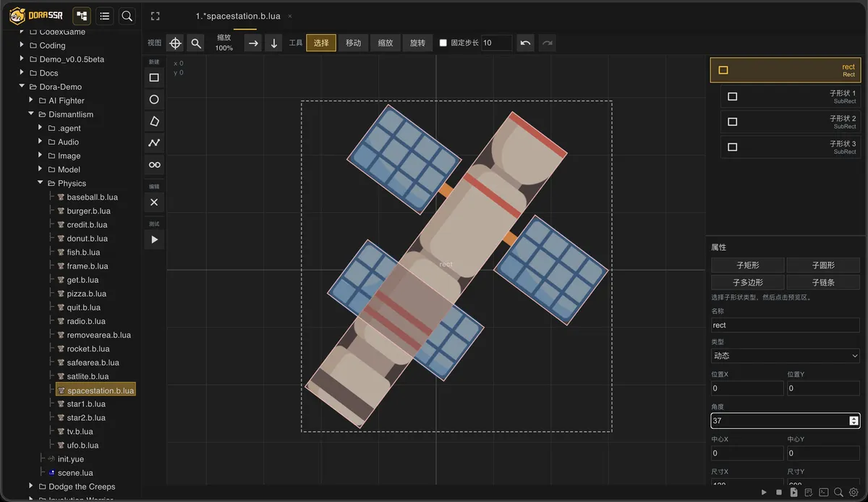Select the 移动 tool button
The image size is (868, 502).
click(353, 43)
